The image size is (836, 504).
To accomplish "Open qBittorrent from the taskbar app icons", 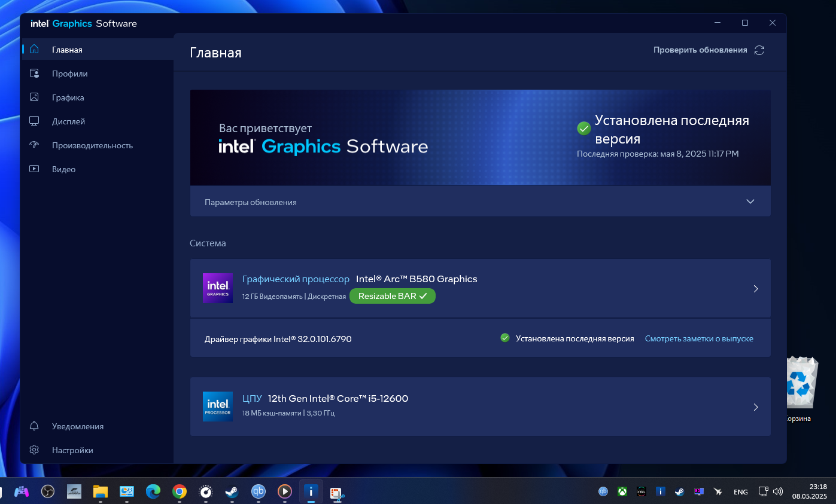I will (x=259, y=491).
